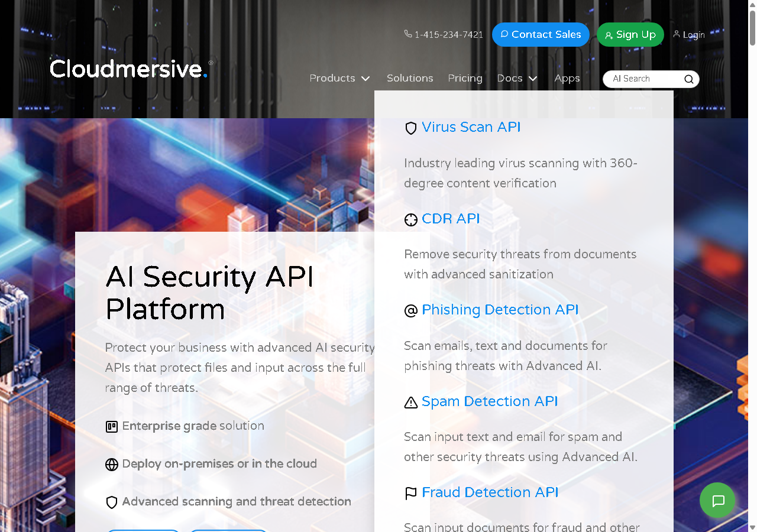757x532 pixels.
Task: Open the green chat bubble widget
Action: [x=717, y=501]
